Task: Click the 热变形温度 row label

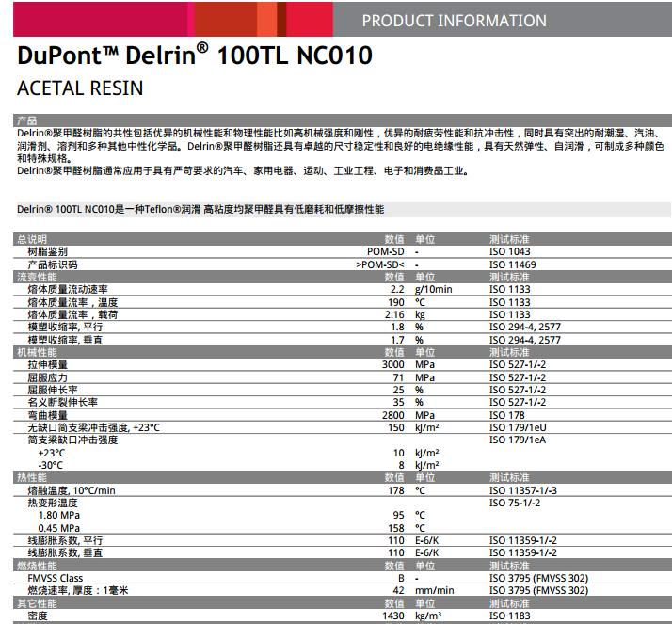Action: [53, 504]
